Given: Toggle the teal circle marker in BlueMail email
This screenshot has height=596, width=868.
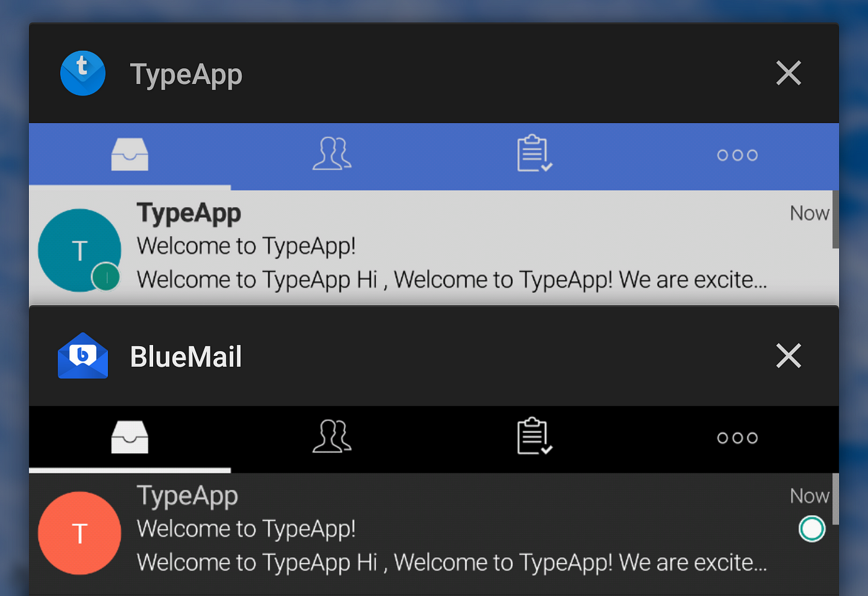Looking at the screenshot, I should click(x=812, y=529).
